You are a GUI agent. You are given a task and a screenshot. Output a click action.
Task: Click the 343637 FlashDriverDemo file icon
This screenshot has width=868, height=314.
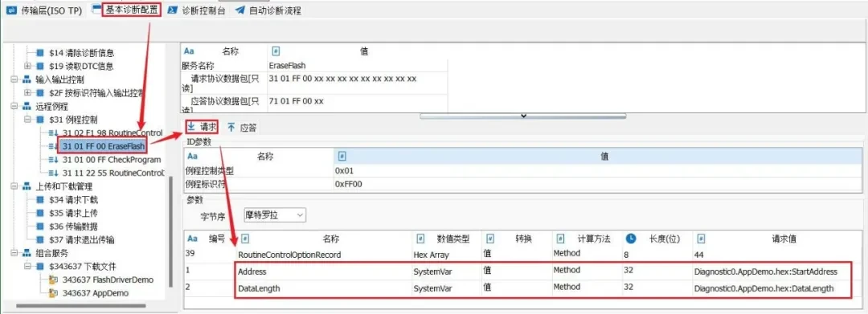tap(53, 279)
